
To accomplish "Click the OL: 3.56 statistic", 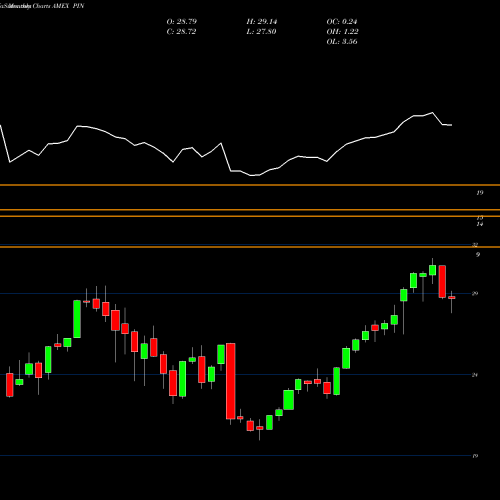I will pyautogui.click(x=342, y=42).
